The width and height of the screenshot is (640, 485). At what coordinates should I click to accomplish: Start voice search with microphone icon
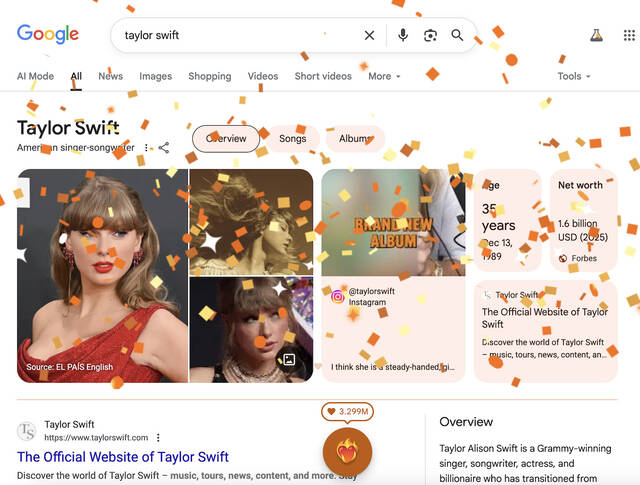(x=403, y=35)
